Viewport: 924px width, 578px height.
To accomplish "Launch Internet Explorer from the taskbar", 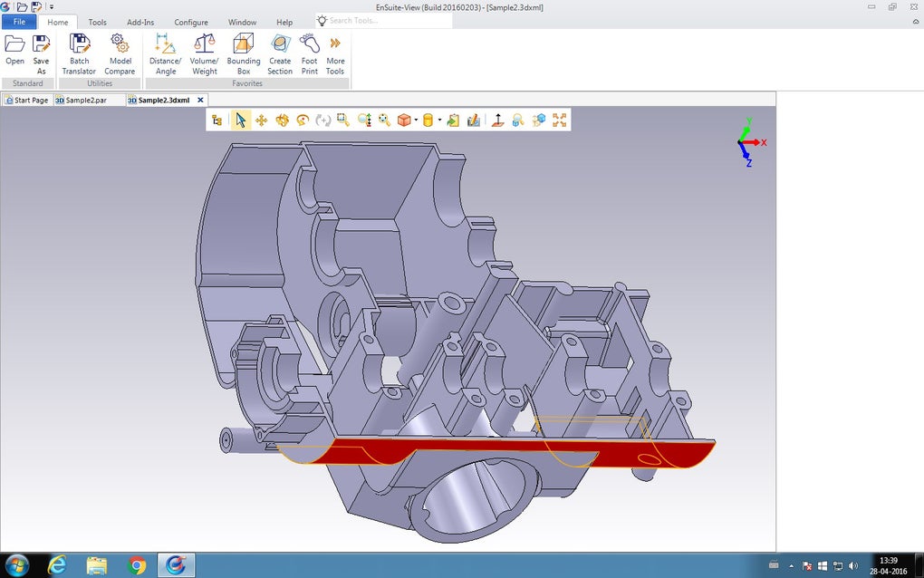I will [57, 565].
